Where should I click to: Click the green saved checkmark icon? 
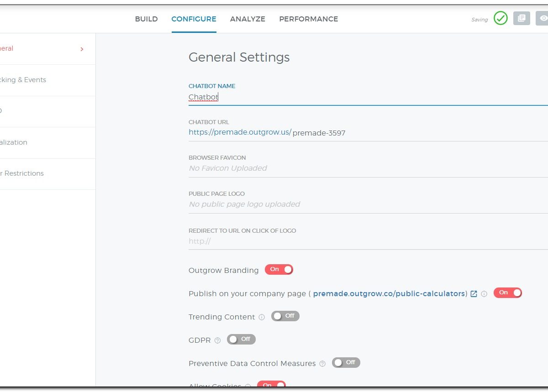pos(501,19)
